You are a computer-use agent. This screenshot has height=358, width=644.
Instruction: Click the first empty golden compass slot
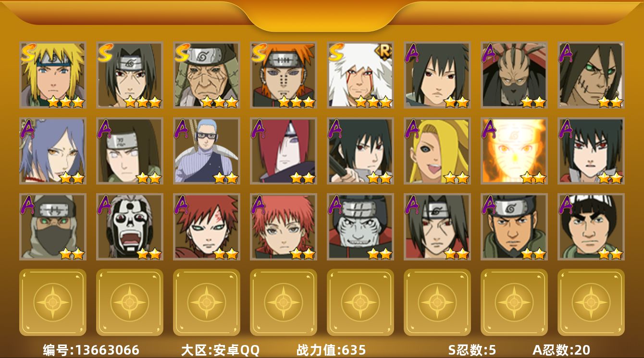(x=53, y=302)
